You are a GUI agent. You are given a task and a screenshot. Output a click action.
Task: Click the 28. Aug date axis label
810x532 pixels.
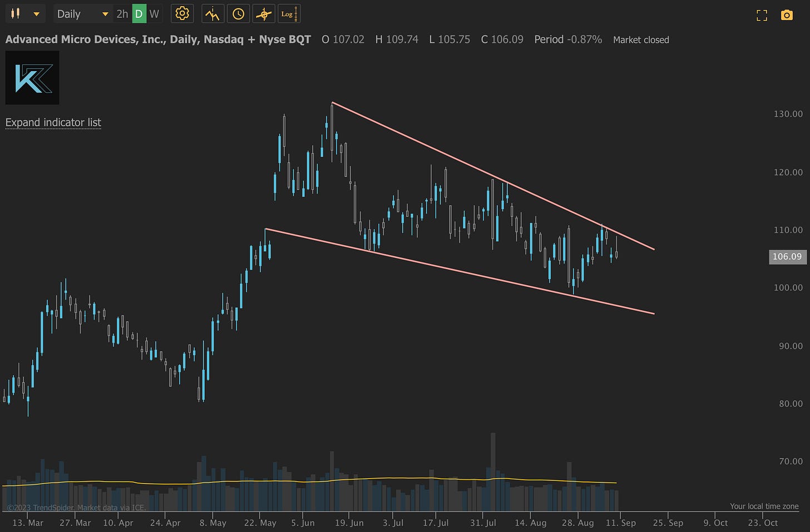tap(578, 523)
